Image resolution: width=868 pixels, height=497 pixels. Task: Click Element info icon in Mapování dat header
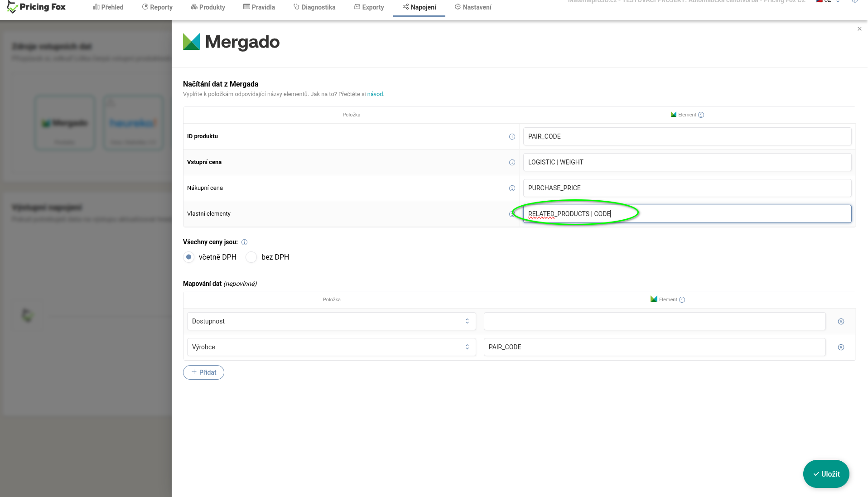(682, 300)
